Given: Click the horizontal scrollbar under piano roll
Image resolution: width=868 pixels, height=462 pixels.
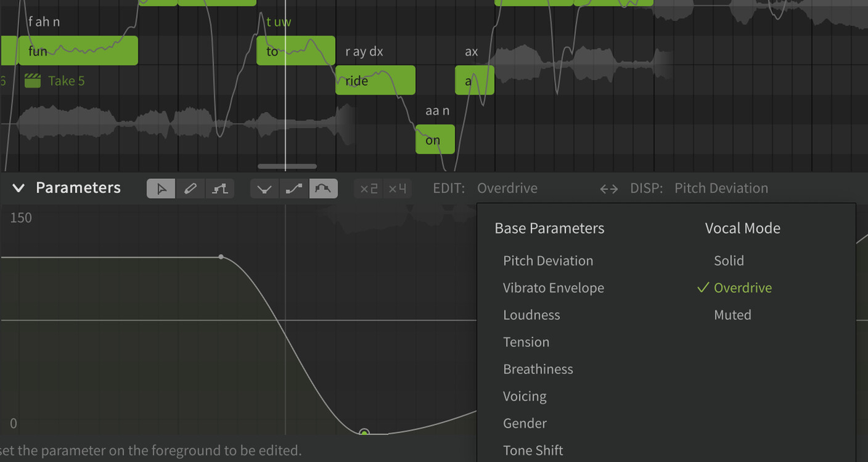Looking at the screenshot, I should click(288, 166).
